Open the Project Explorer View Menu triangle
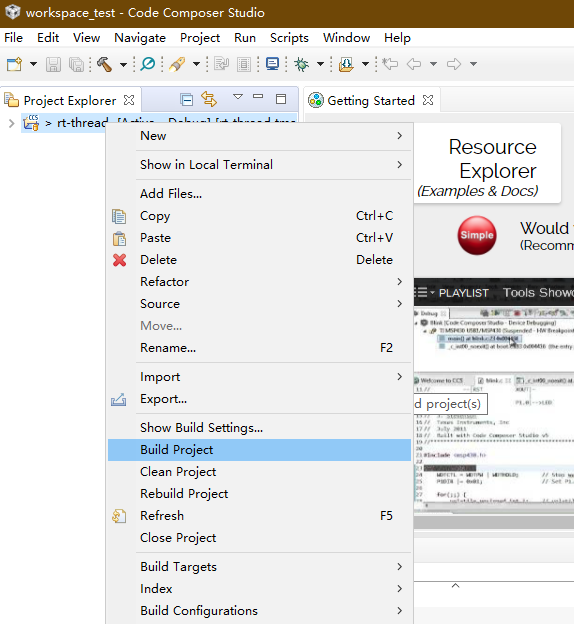This screenshot has width=574, height=624. click(238, 97)
